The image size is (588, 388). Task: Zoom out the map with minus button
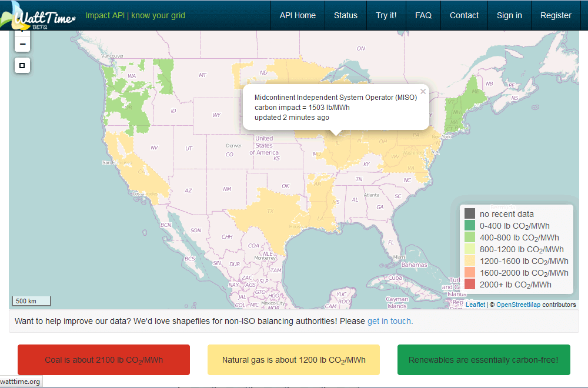pos(22,44)
